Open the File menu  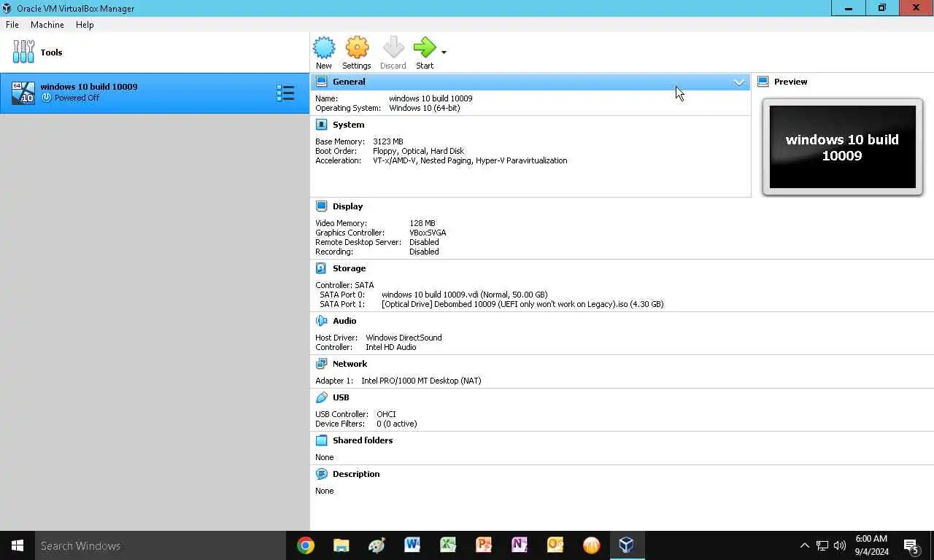(12, 25)
